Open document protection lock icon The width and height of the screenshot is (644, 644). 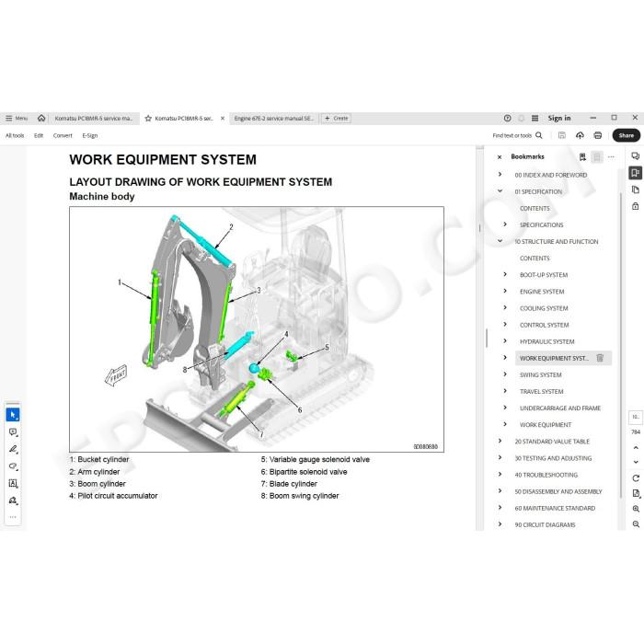[x=635, y=206]
